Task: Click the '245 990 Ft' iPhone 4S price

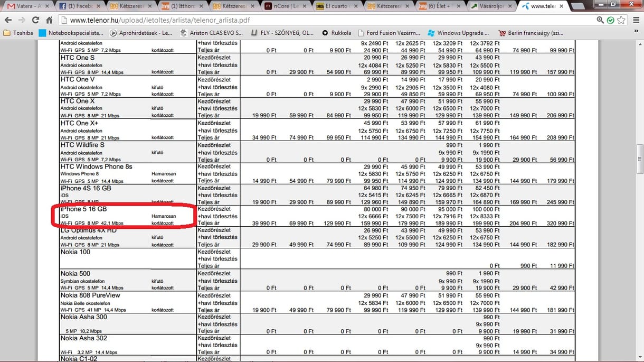Action: click(562, 202)
